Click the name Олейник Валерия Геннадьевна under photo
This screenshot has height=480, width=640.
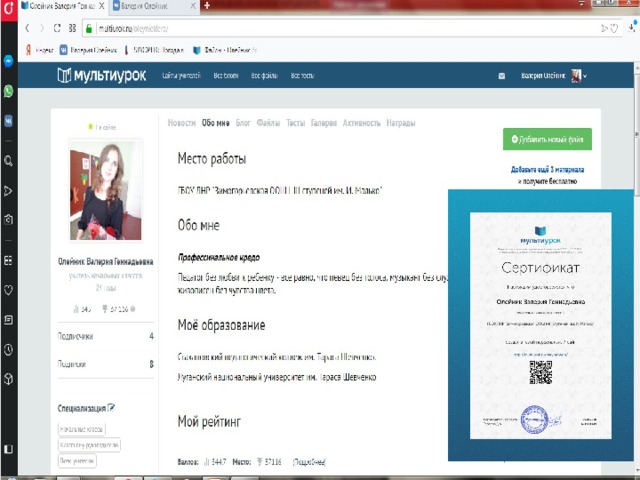(x=106, y=262)
